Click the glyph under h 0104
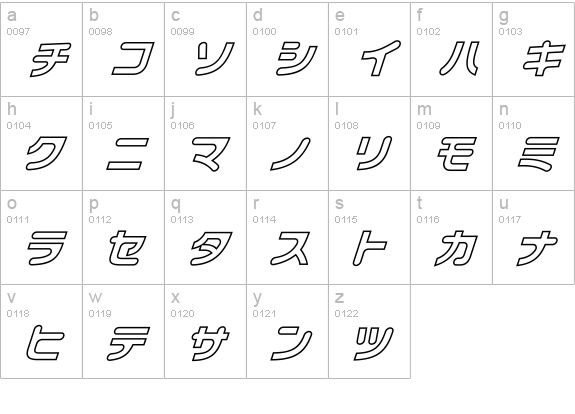The image size is (575, 414). [46, 153]
